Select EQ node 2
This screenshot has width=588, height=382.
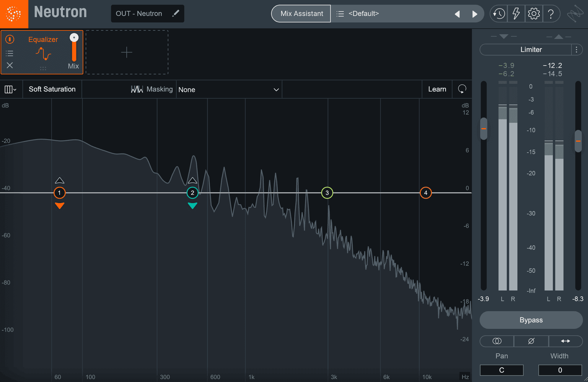click(193, 193)
